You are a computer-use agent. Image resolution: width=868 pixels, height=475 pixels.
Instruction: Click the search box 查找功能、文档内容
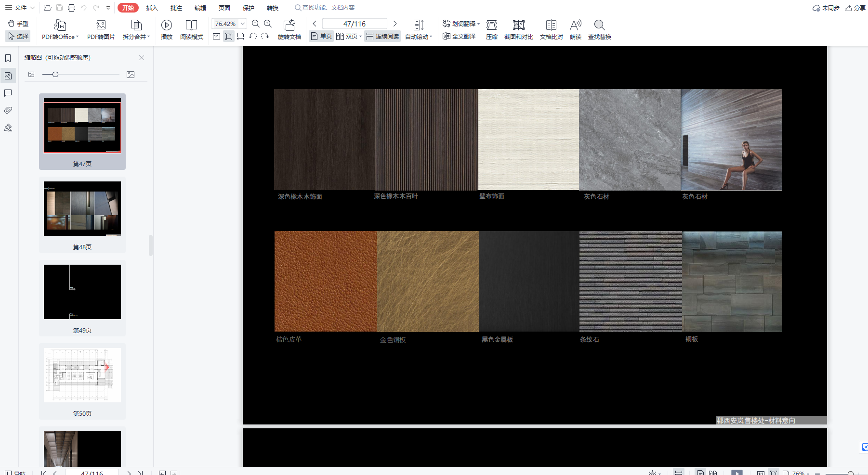coord(326,8)
